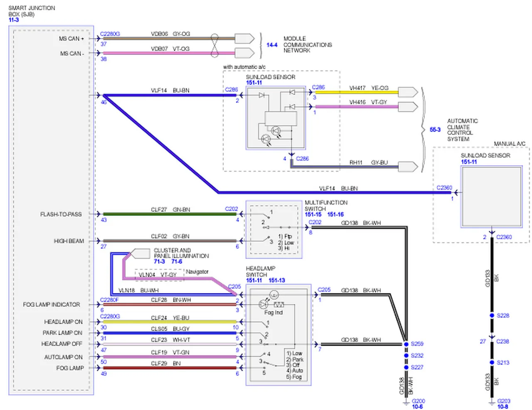Screen dimensions: 532x410
Task: Select the CLF29 BN wire label
Action: point(166,363)
